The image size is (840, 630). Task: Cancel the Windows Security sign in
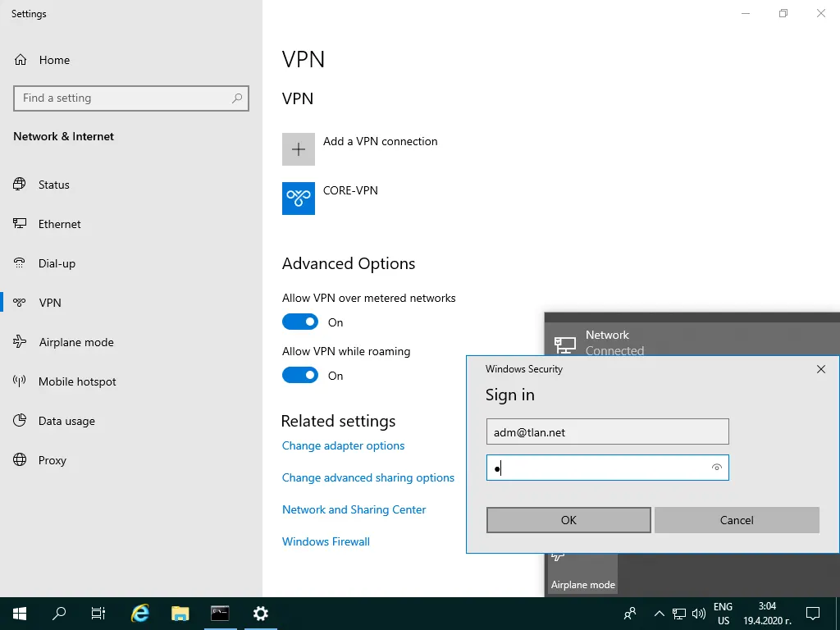click(737, 520)
